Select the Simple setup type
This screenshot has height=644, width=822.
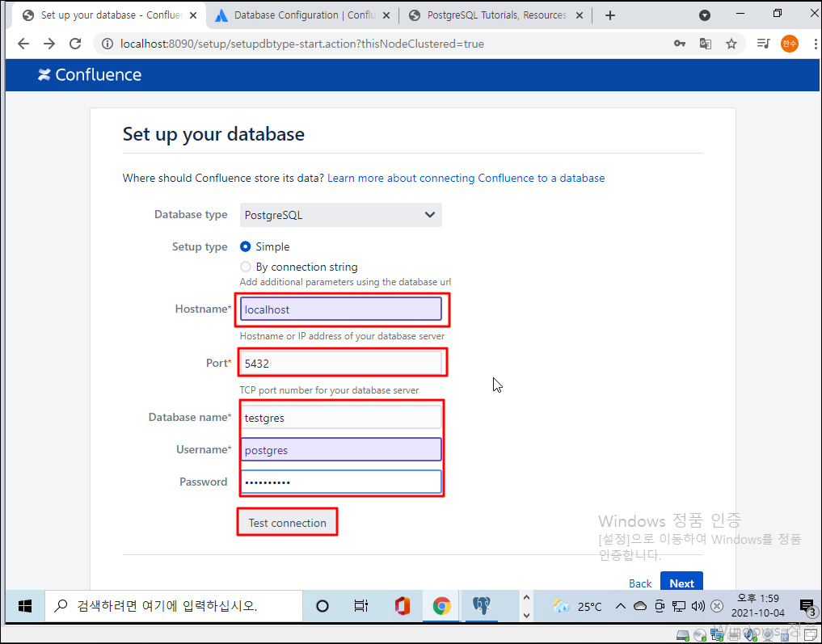coord(246,246)
